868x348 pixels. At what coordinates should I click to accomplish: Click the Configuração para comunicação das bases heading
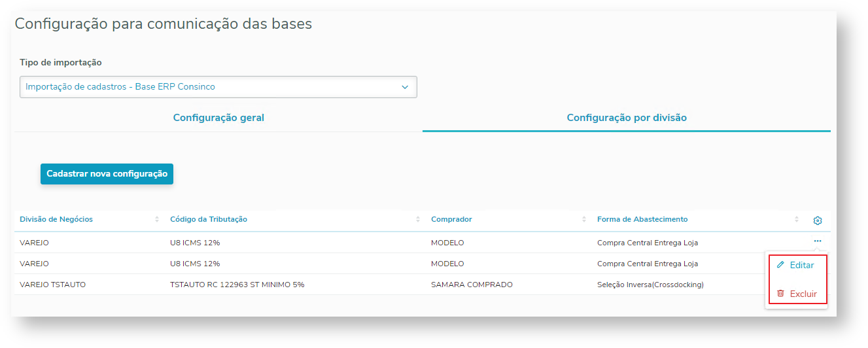click(x=164, y=24)
